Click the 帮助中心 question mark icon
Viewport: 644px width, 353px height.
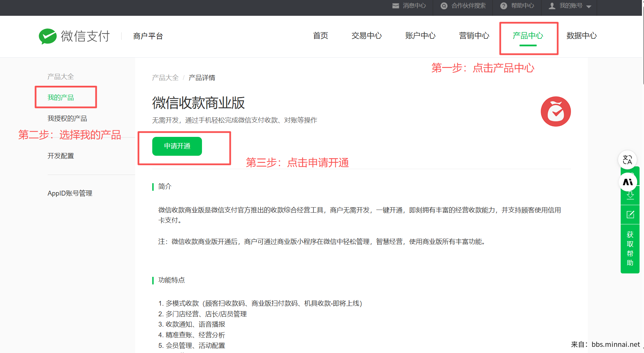click(x=503, y=6)
